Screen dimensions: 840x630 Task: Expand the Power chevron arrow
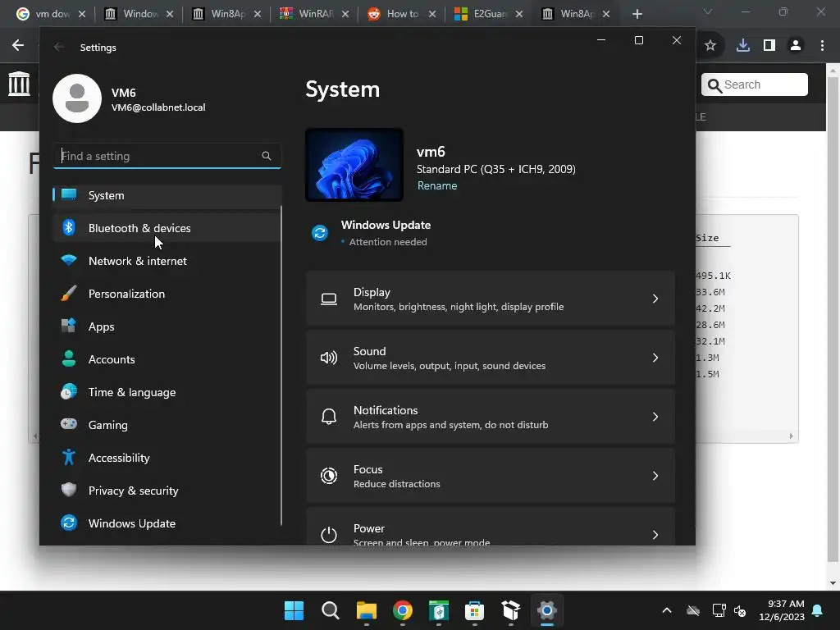click(x=655, y=535)
